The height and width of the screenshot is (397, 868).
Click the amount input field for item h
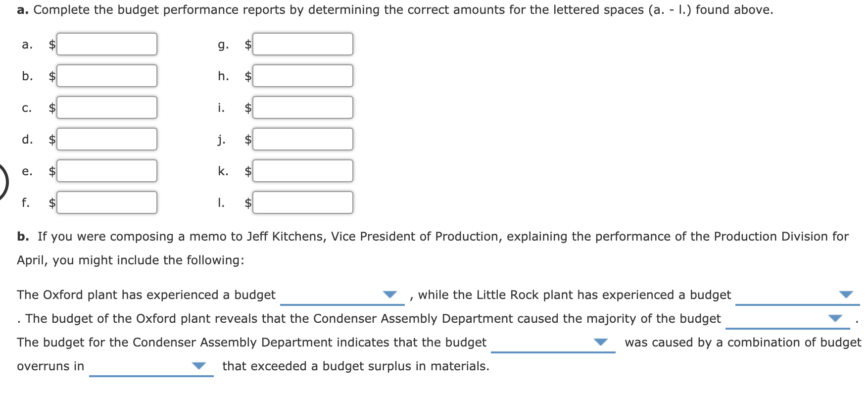[x=303, y=76]
